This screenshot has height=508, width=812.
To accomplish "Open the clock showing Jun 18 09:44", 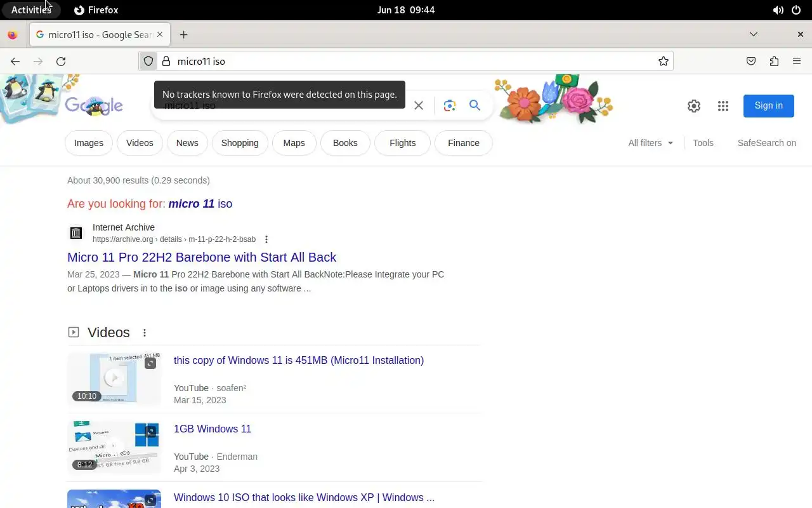I will (x=406, y=10).
